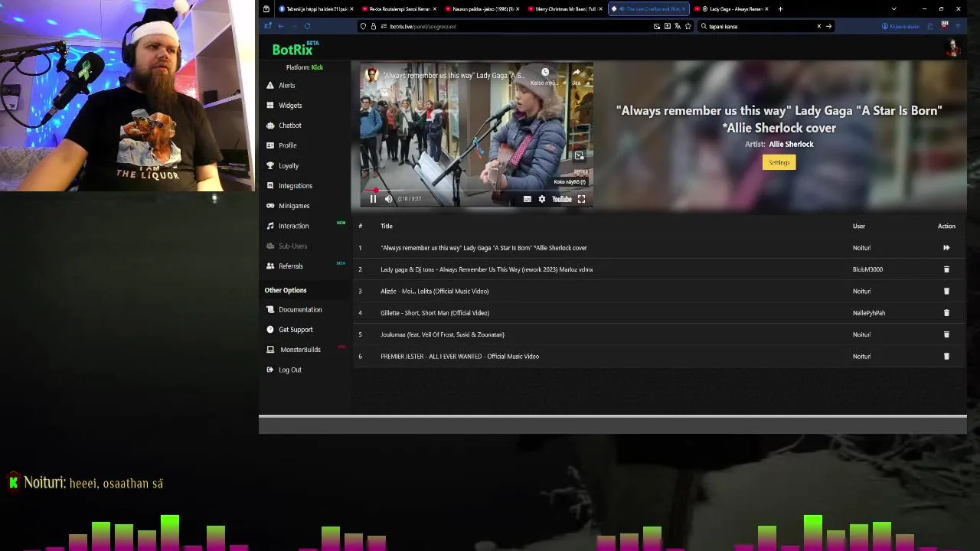Enter fullscreen in the video player
980x551 pixels.
tap(581, 199)
